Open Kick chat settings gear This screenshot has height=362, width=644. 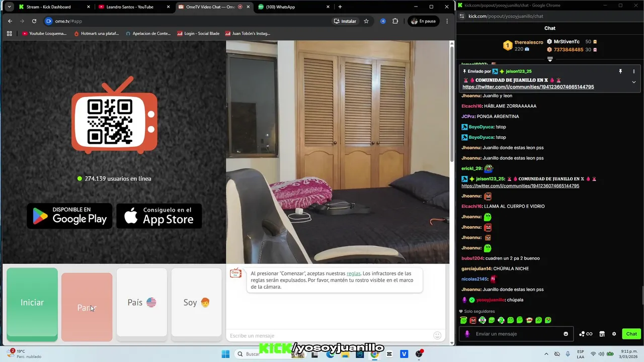[x=614, y=334]
